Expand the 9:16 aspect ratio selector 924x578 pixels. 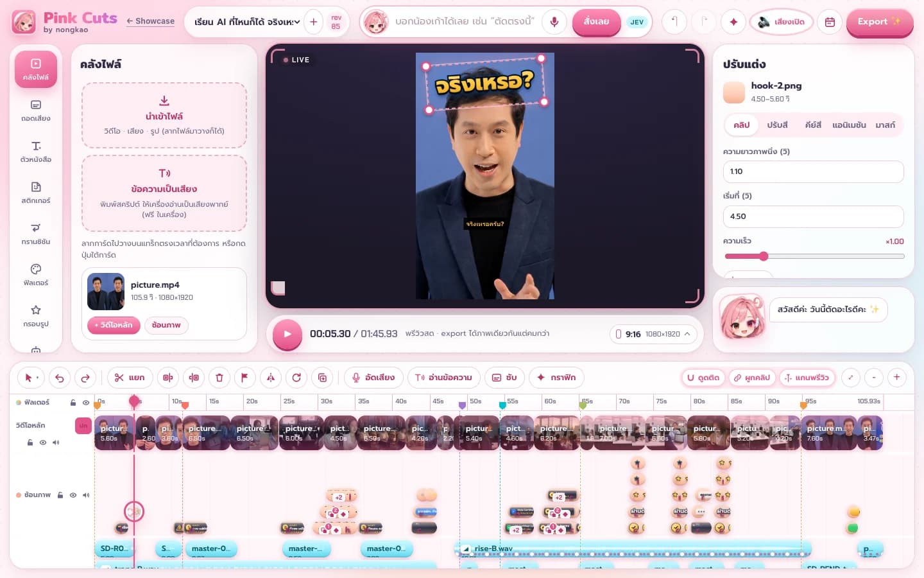click(653, 334)
